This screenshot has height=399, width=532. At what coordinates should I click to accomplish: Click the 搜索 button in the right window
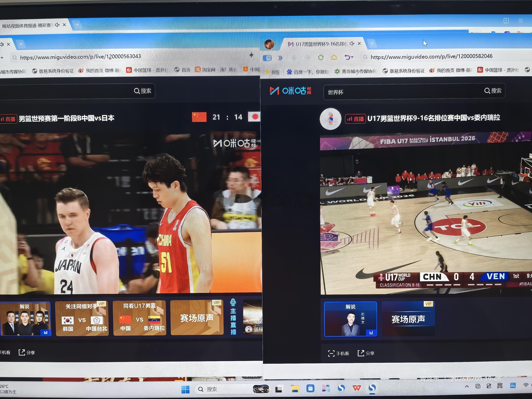click(493, 91)
